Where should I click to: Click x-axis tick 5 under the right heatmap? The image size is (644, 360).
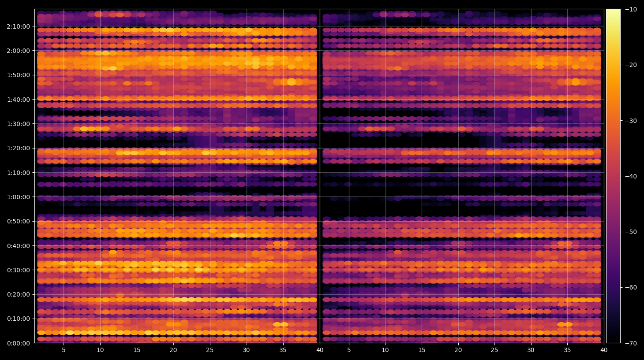point(349,350)
